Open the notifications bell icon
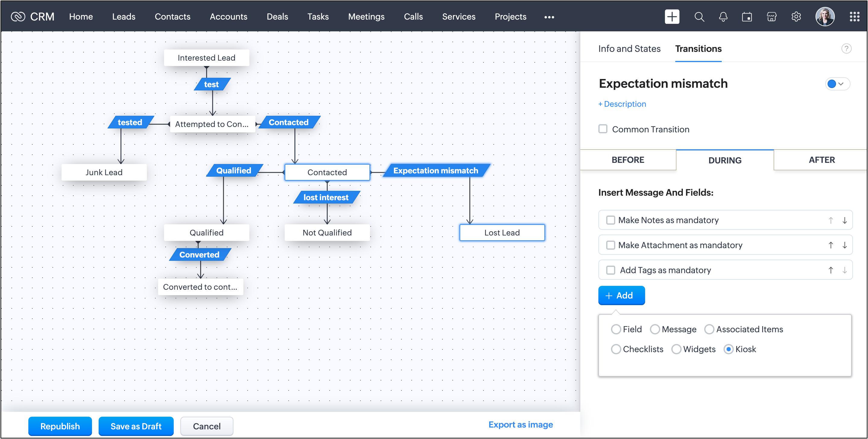This screenshot has height=439, width=868. (723, 17)
